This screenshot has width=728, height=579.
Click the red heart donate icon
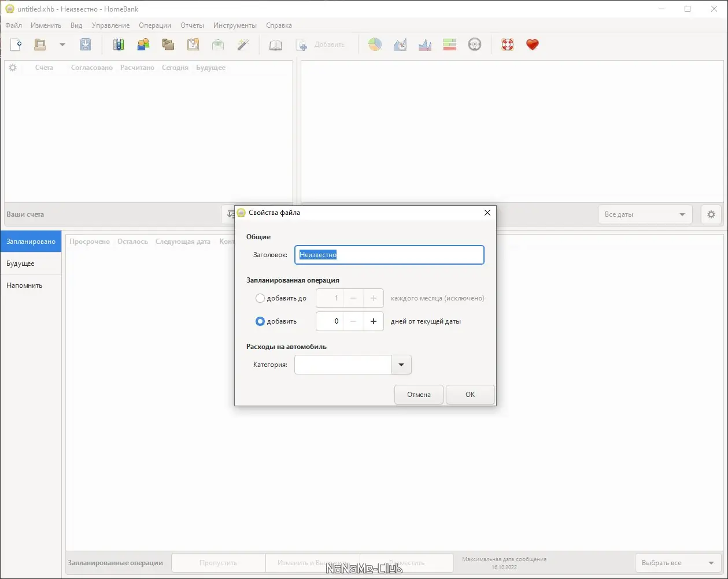[533, 44]
